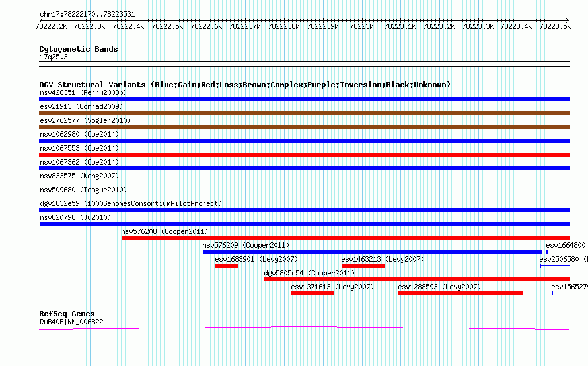This screenshot has height=366, width=588.
Task: Click the 78222.8k ruler tick label
Action: coord(283,26)
